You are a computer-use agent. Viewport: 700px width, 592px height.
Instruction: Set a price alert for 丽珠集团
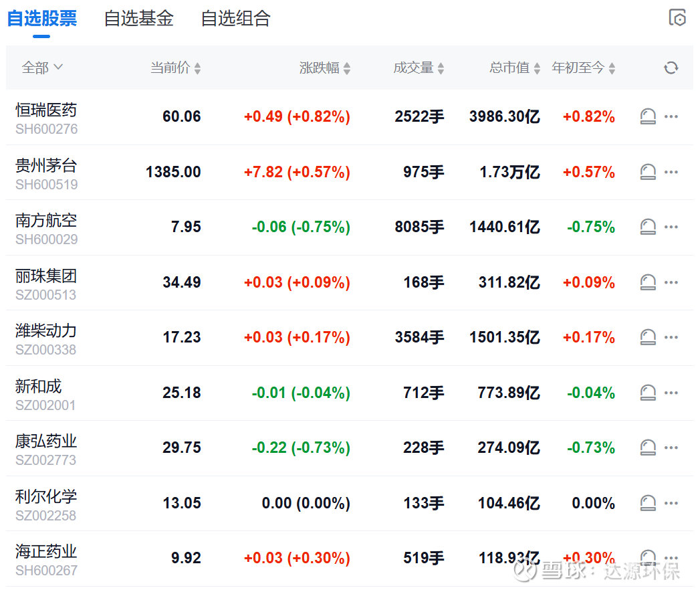click(648, 282)
